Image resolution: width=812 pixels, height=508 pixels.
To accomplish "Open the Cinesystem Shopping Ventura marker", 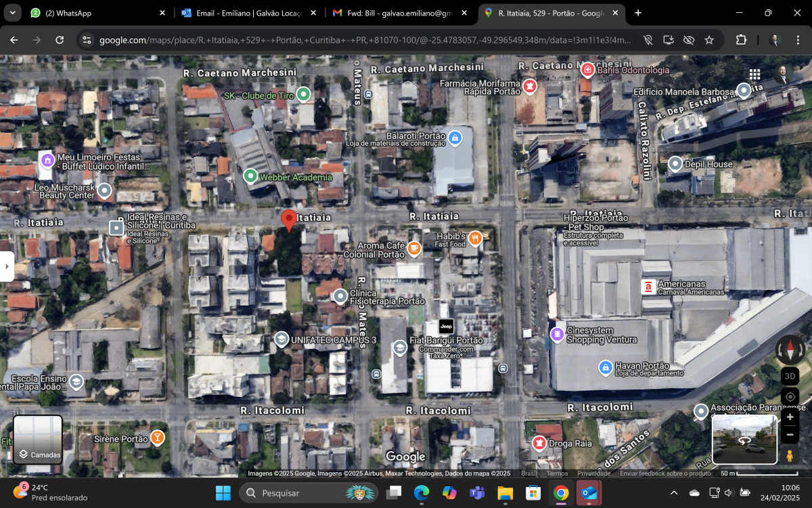I will coord(557,334).
